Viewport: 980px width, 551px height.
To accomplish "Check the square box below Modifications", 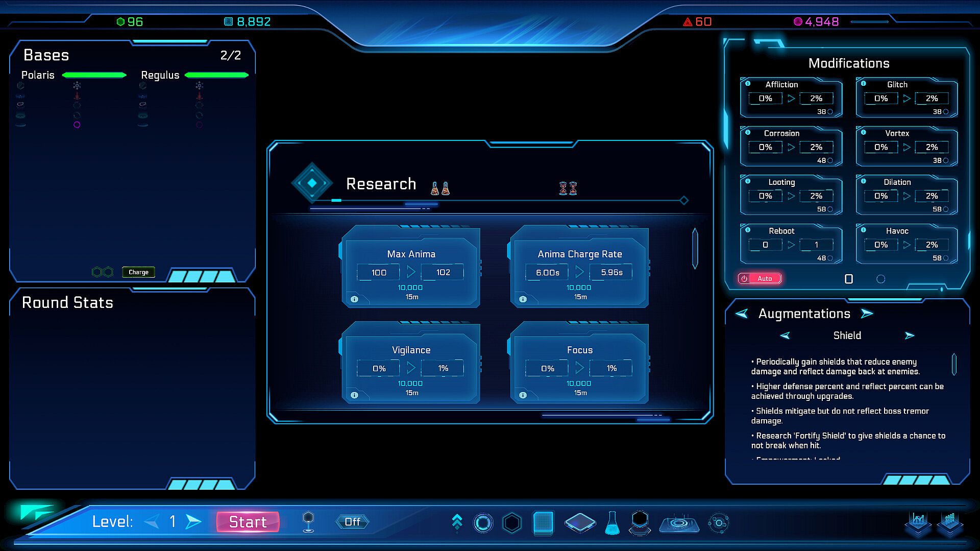I will click(x=849, y=279).
